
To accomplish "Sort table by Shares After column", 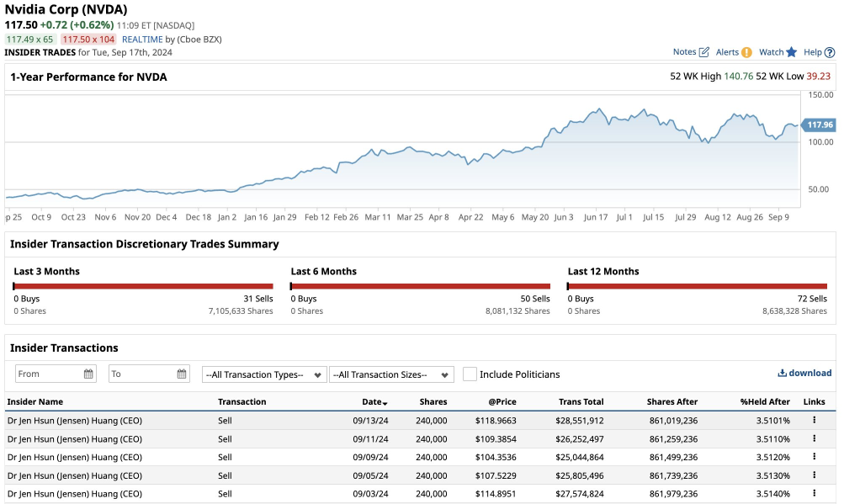I will (x=672, y=401).
